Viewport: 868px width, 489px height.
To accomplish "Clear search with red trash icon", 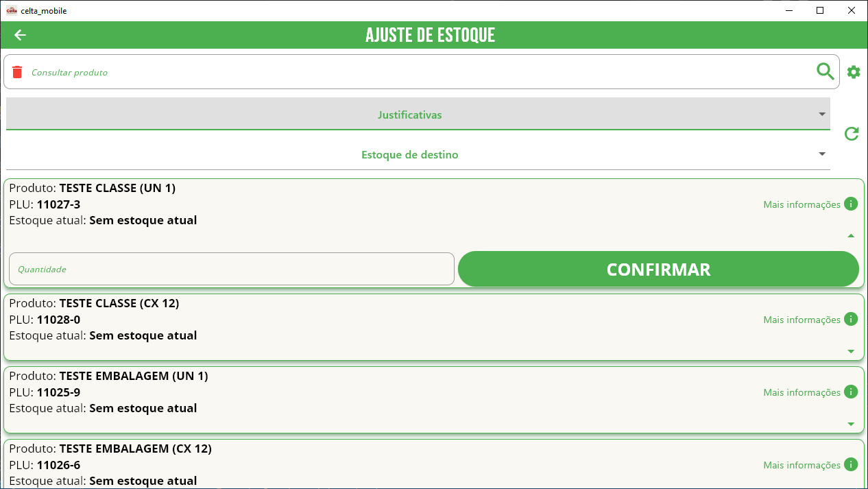I will 18,72.
